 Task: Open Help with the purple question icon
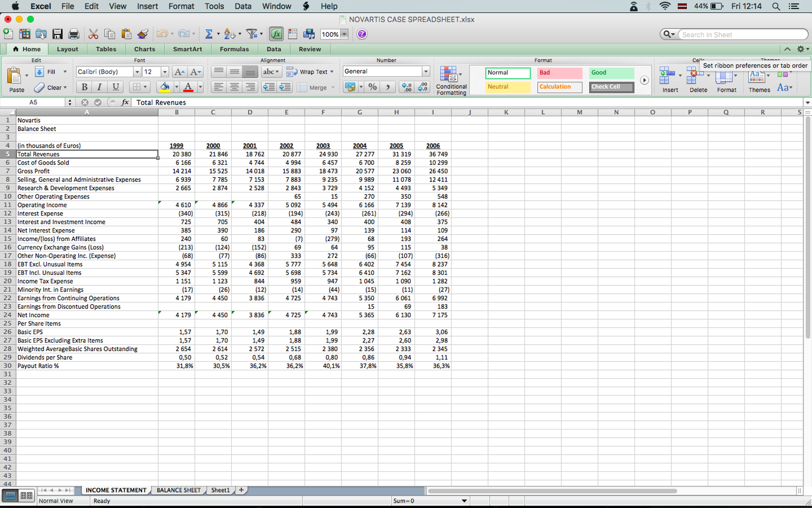[362, 34]
